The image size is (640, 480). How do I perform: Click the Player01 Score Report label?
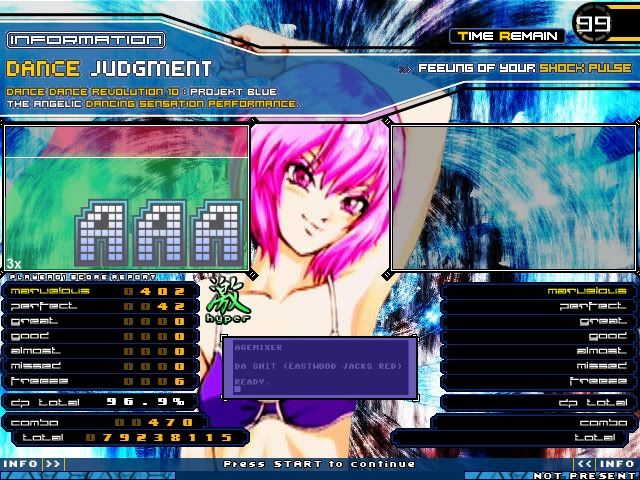(83, 277)
